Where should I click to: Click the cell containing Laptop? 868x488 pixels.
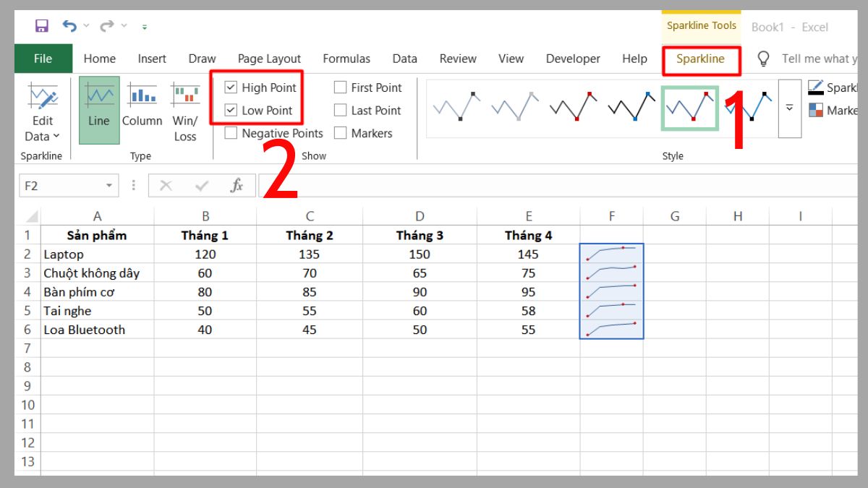[97, 254]
